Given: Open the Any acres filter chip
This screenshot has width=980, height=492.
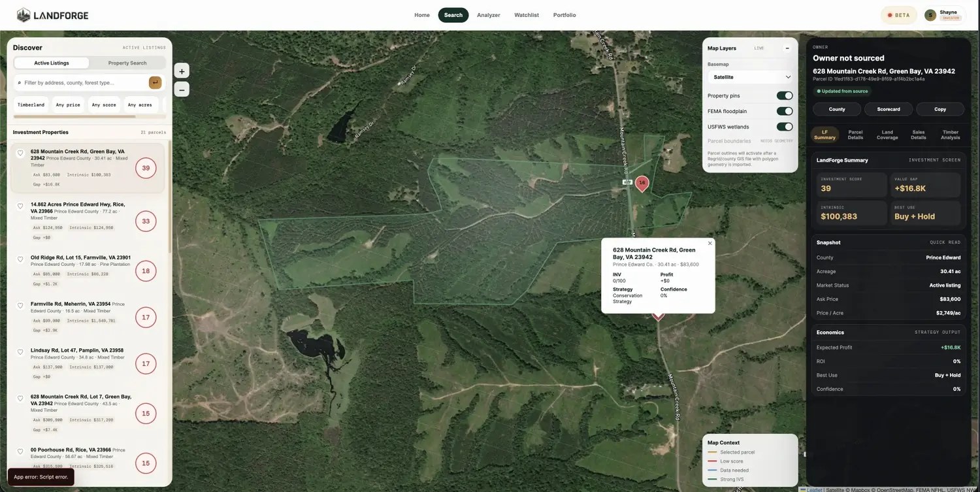Looking at the screenshot, I should (x=140, y=105).
